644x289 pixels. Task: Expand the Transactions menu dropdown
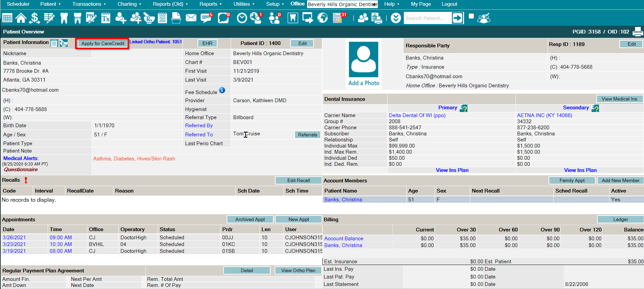89,4
